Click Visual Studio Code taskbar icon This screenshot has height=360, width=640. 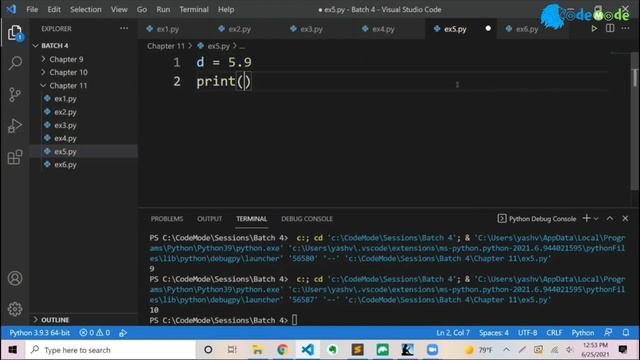pos(308,350)
